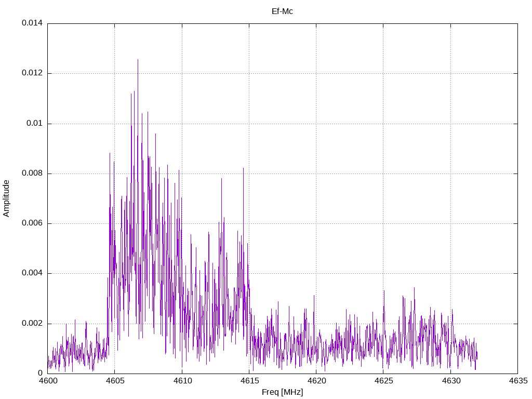Click the 0.008 y-axis tick label
This screenshot has height=399, width=532.
click(32, 174)
